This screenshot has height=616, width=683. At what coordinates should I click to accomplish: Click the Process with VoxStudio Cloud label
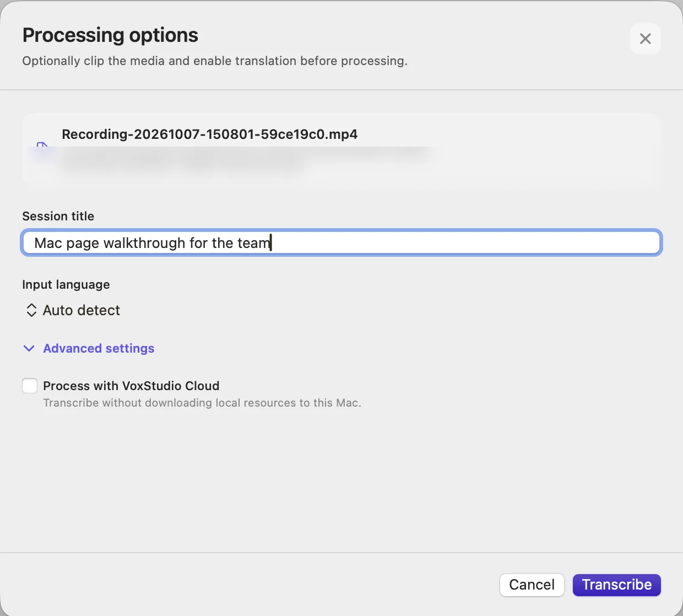pos(131,386)
